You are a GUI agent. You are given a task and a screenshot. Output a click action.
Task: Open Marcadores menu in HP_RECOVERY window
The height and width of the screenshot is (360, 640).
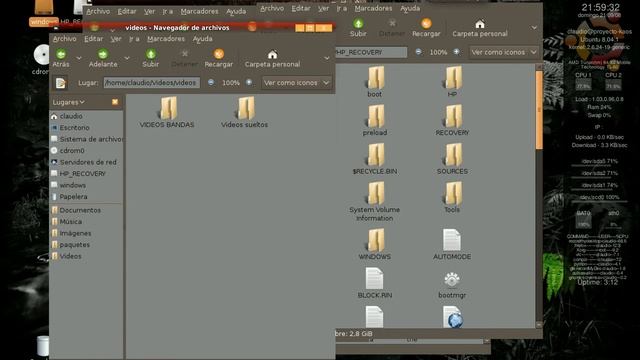pos(373,8)
